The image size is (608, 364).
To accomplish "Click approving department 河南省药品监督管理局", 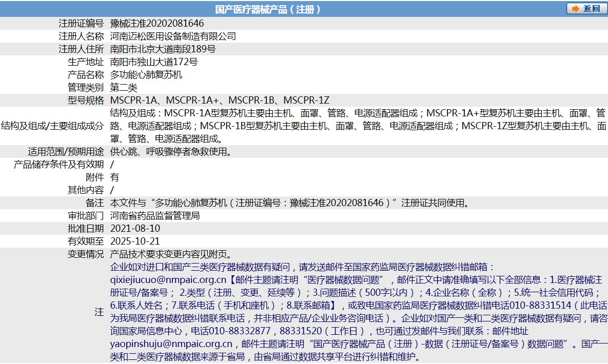I will tap(155, 216).
